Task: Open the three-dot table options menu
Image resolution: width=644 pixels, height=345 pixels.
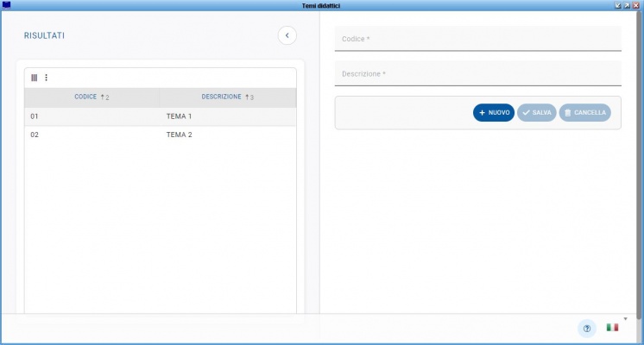Action: (x=46, y=78)
